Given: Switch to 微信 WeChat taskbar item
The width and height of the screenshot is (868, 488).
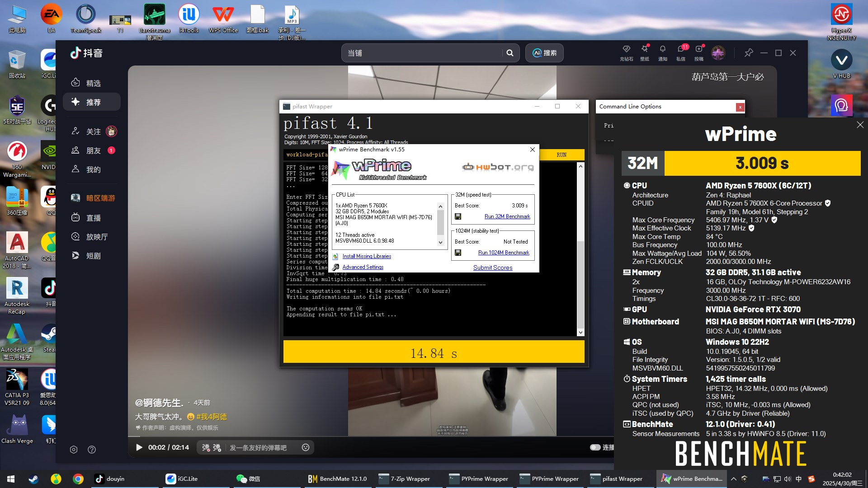Looking at the screenshot, I should (x=267, y=479).
